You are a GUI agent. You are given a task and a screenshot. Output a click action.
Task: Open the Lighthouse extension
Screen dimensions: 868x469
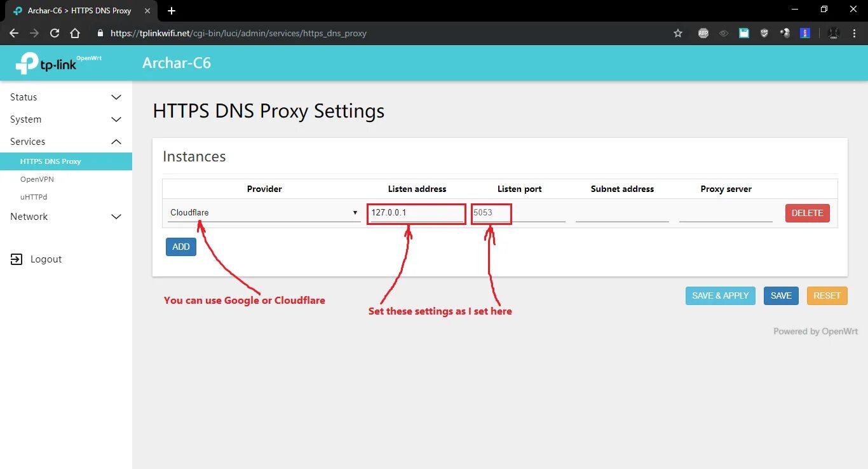(x=805, y=33)
